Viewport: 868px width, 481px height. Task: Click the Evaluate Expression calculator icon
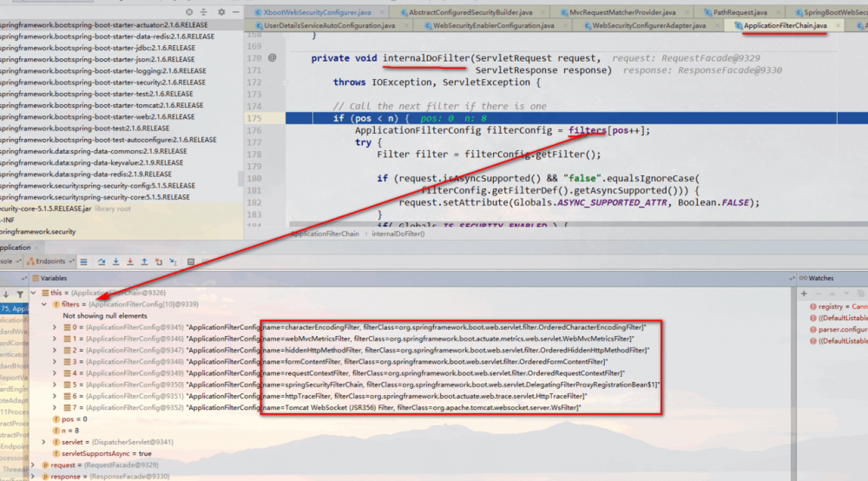pyautogui.click(x=191, y=262)
